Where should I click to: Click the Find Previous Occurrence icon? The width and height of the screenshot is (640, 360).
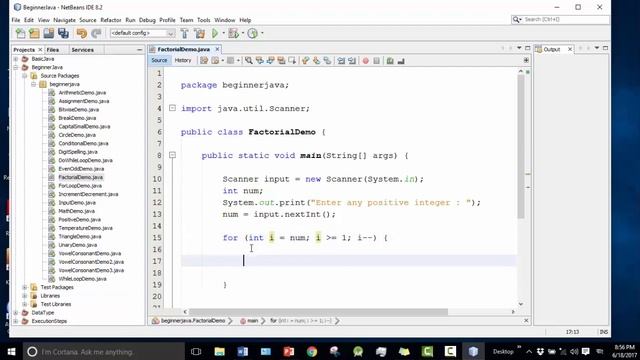260,60
